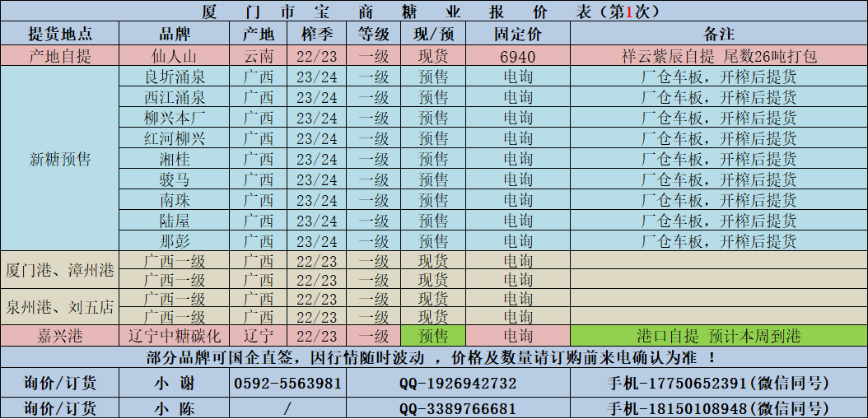868x419 pixels.
Task: Click the 提货地点 column header
Action: (x=60, y=35)
